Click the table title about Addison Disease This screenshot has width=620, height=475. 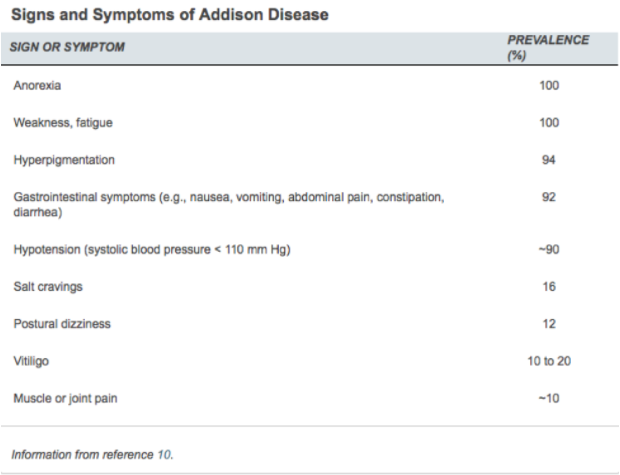coord(168,15)
